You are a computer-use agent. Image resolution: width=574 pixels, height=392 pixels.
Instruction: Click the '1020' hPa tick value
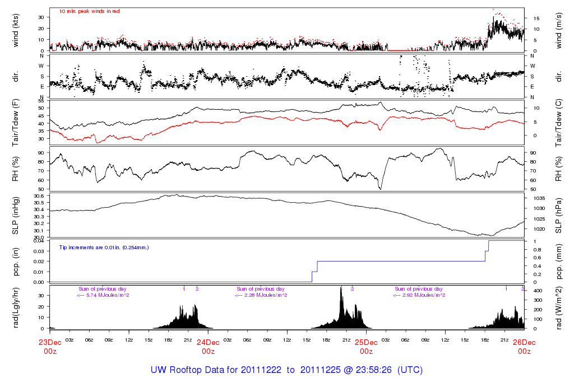540,229
